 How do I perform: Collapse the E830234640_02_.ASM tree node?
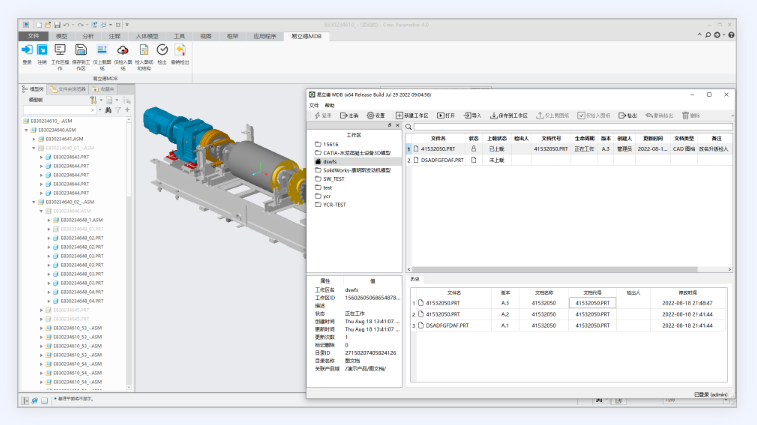pyautogui.click(x=34, y=202)
